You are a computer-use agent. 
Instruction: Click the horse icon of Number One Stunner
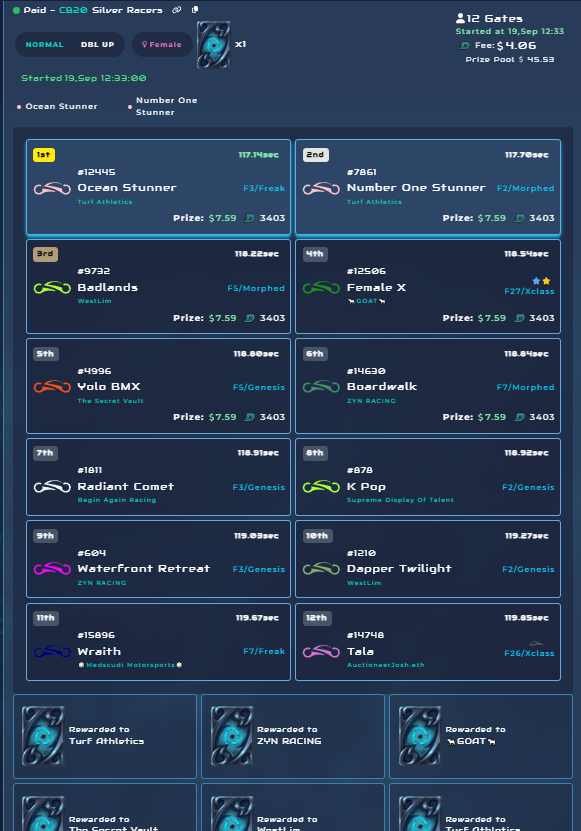(321, 188)
